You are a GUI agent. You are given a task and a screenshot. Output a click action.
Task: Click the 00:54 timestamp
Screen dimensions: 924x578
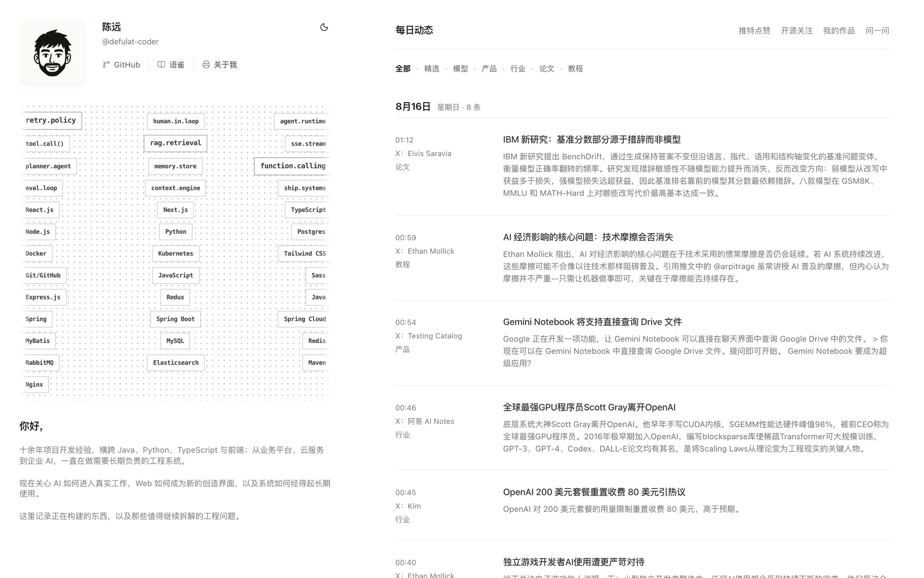(406, 323)
